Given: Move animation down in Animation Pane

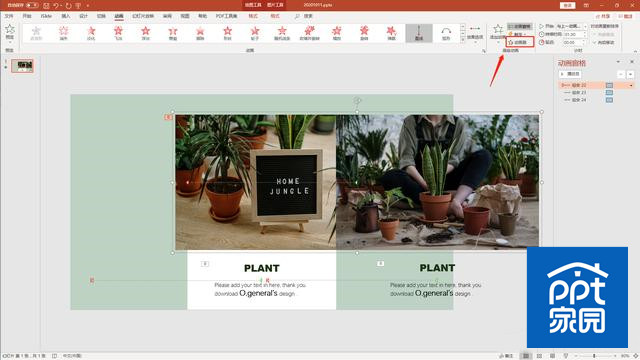Looking at the screenshot, I should [631, 74].
